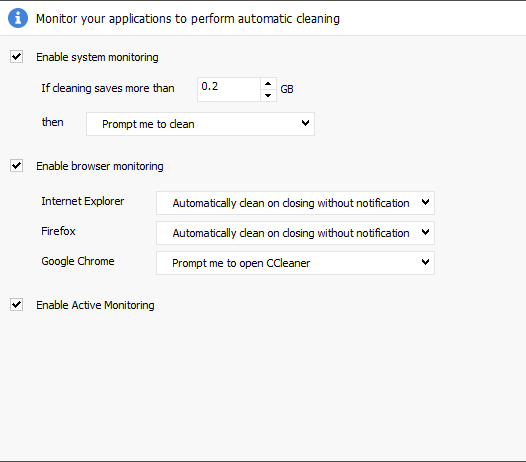The height and width of the screenshot is (462, 526).
Task: Click the "Enable browser monitoring" label text
Action: point(100,166)
